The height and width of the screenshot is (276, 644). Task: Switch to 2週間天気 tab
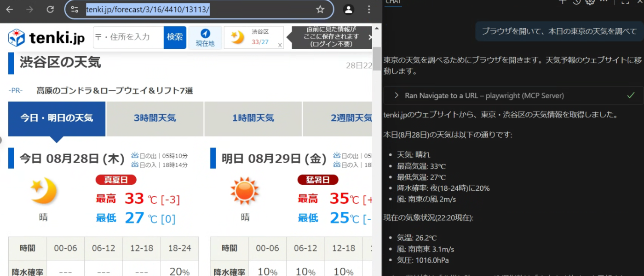[338, 118]
